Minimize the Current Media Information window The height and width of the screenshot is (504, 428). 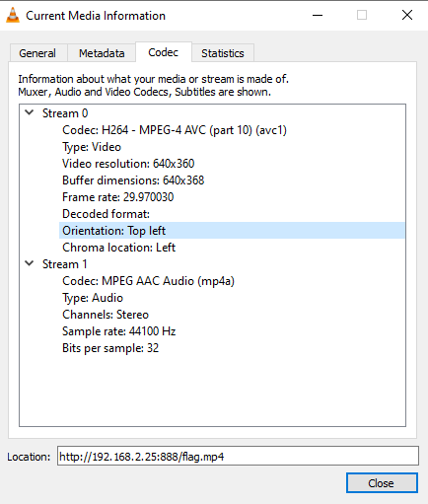[318, 15]
